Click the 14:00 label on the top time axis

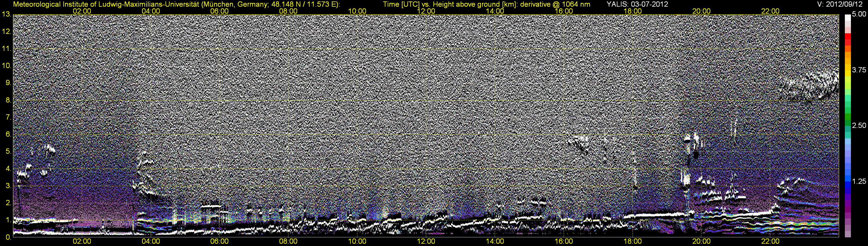(495, 11)
